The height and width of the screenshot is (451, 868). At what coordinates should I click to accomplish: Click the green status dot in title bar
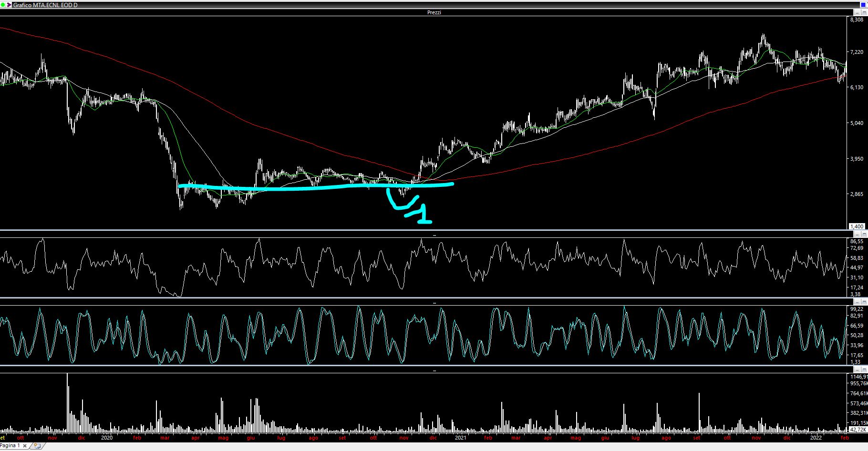coord(3,5)
